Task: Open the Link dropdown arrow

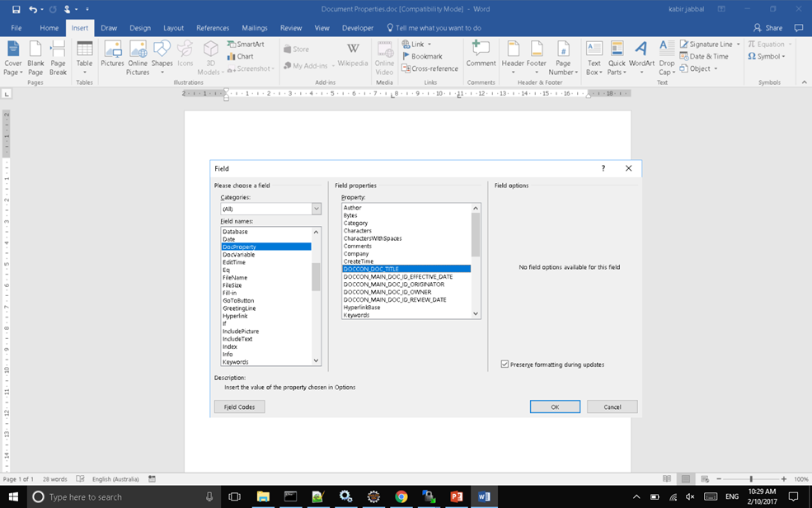Action: (429, 45)
